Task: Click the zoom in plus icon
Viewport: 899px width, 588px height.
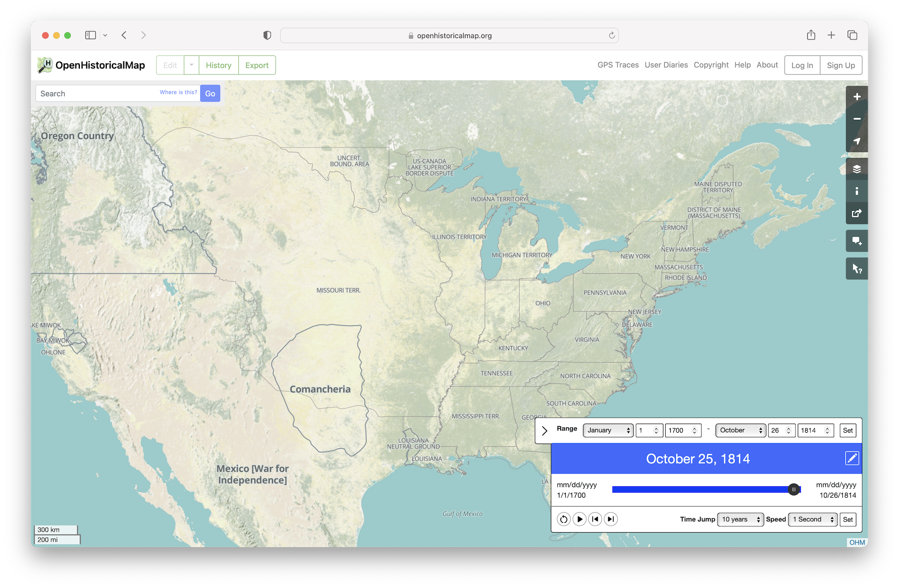Action: click(x=857, y=97)
